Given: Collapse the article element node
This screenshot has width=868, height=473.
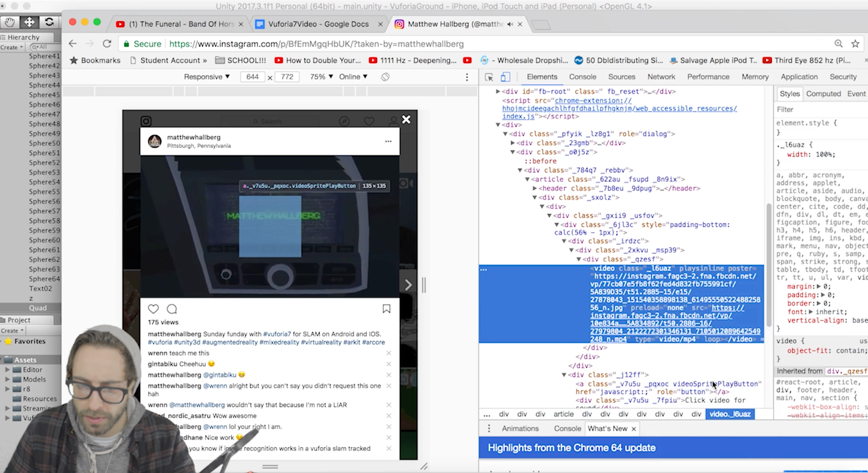Looking at the screenshot, I should coord(527,179).
